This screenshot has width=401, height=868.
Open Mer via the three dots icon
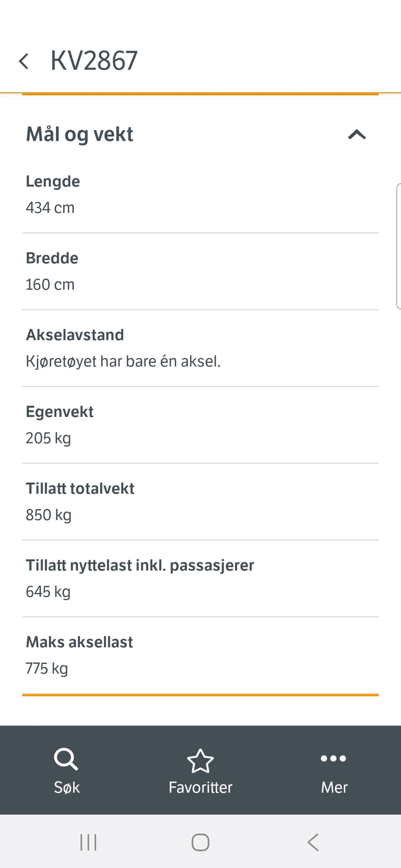pyautogui.click(x=333, y=758)
